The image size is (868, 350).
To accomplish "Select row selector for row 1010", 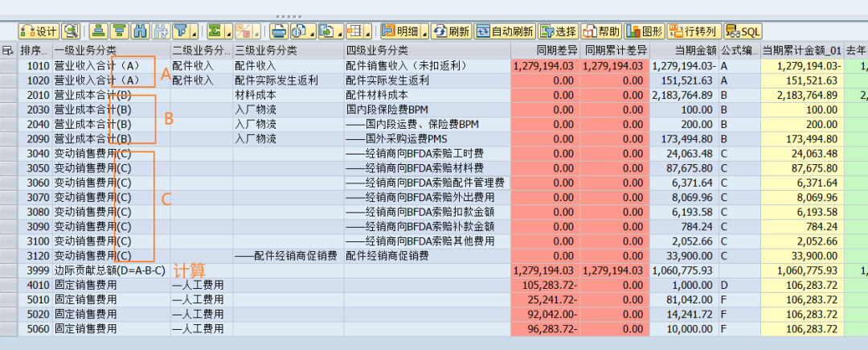I will [x=8, y=66].
